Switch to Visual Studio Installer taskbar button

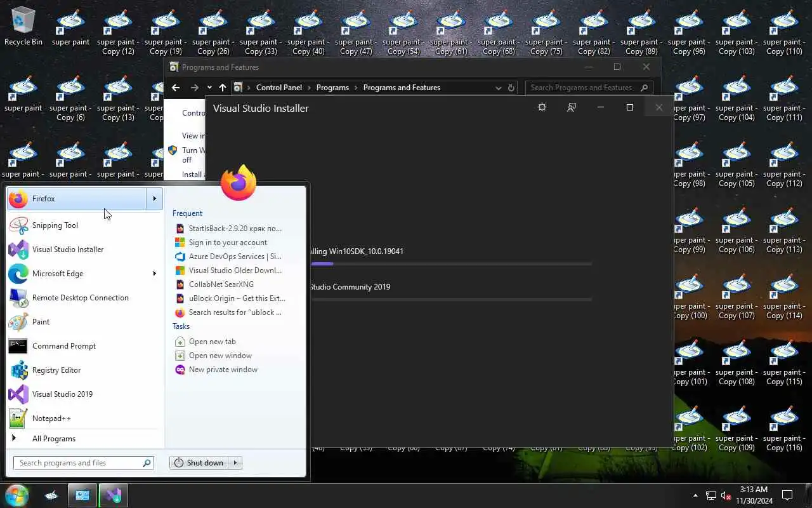114,495
